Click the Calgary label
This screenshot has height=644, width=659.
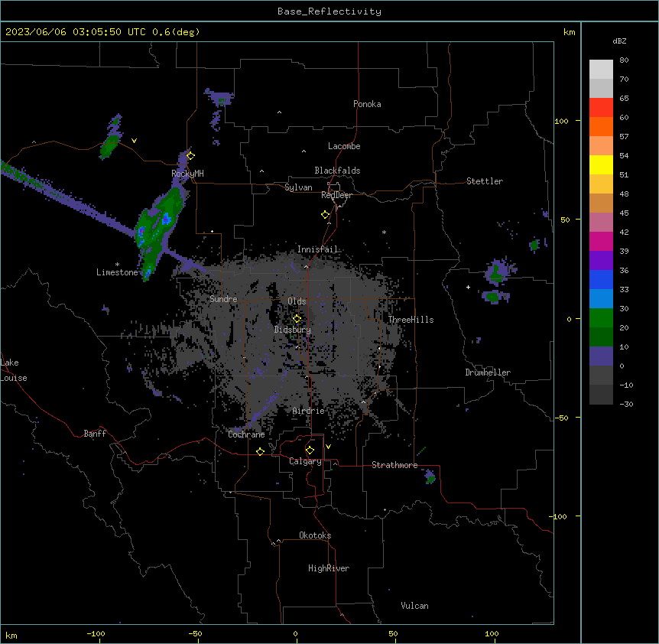[306, 461]
